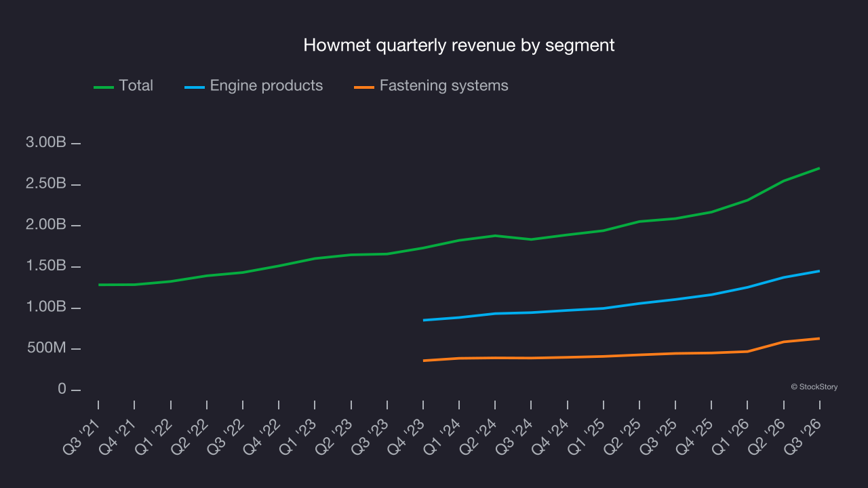This screenshot has width=868, height=488.
Task: Click the 3.00B y-axis label
Action: point(46,143)
